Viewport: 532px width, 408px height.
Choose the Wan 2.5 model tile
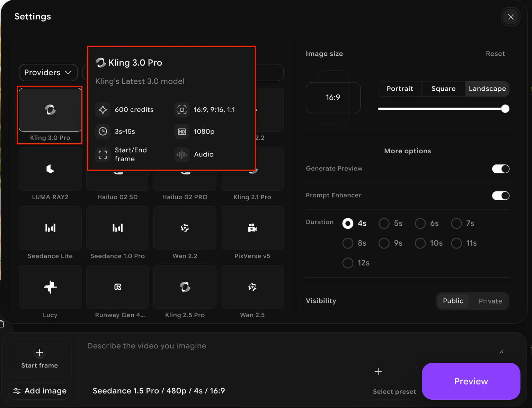(x=252, y=287)
